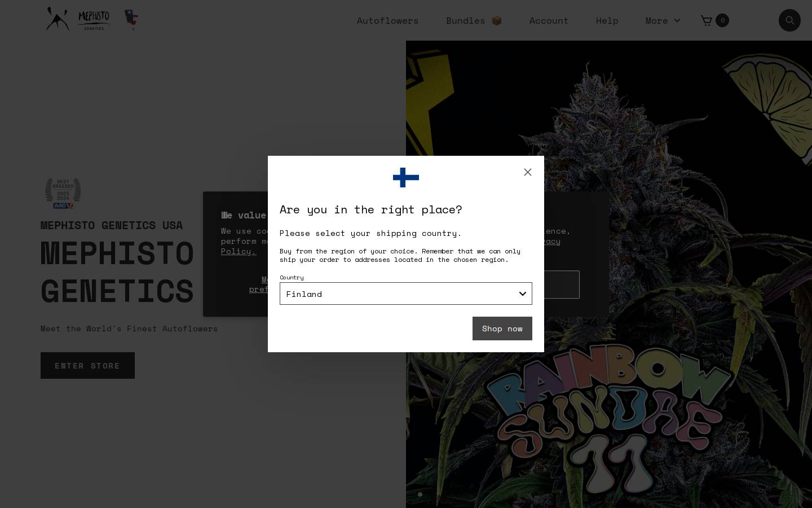Click the 'Are you in the right place?' heading
The image size is (812, 508).
coord(371,209)
